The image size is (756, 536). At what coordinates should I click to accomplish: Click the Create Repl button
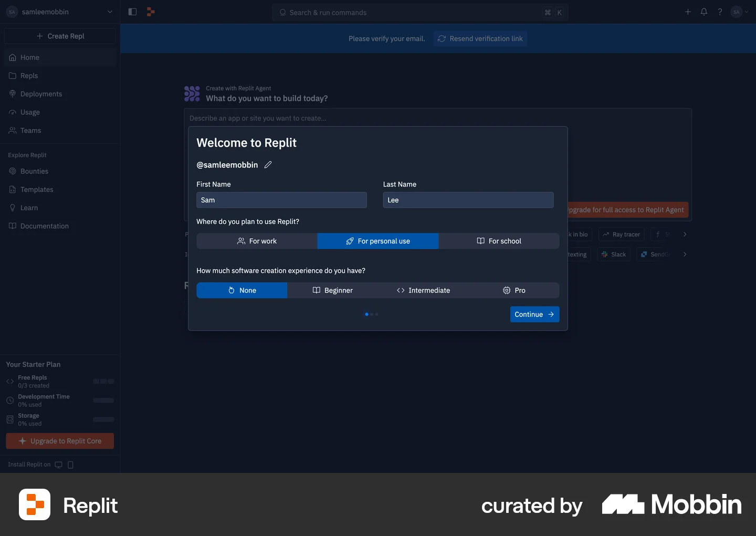click(60, 36)
